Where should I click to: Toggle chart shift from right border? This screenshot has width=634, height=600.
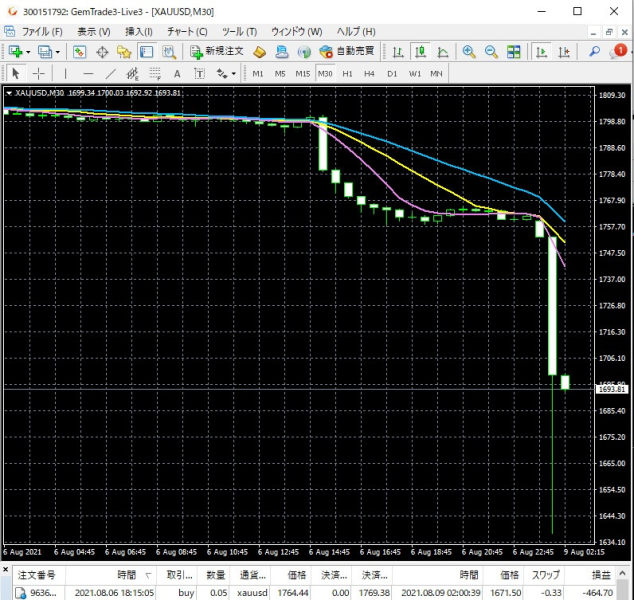pos(564,52)
